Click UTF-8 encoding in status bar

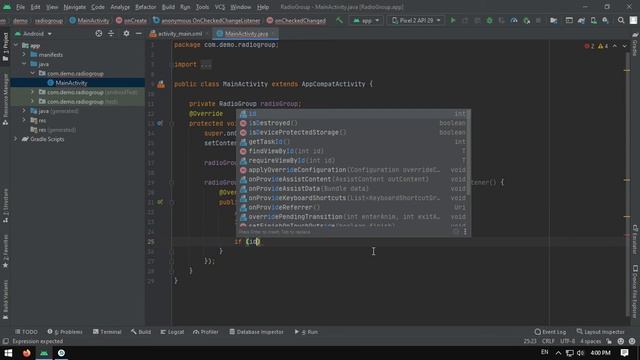(568, 341)
